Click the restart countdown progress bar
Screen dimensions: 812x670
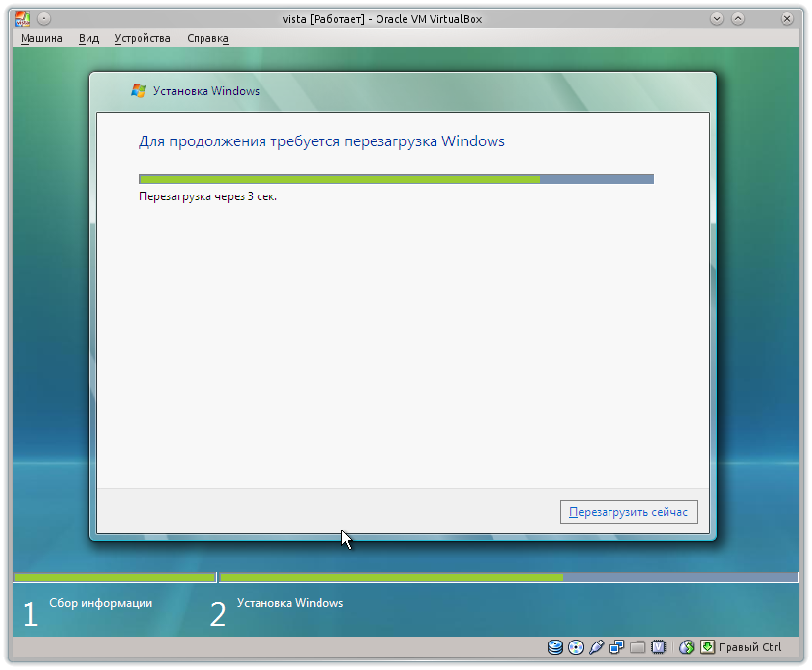coord(395,179)
